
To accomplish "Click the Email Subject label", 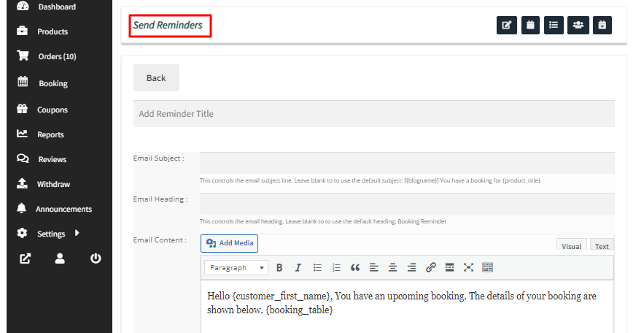I will (158, 158).
